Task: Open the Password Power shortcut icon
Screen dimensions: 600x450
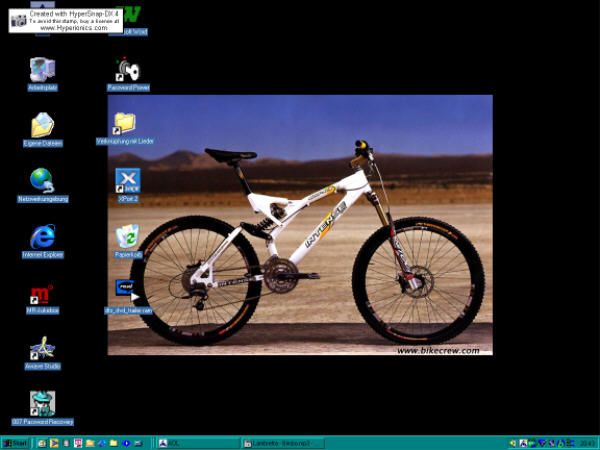Action: tap(127, 70)
